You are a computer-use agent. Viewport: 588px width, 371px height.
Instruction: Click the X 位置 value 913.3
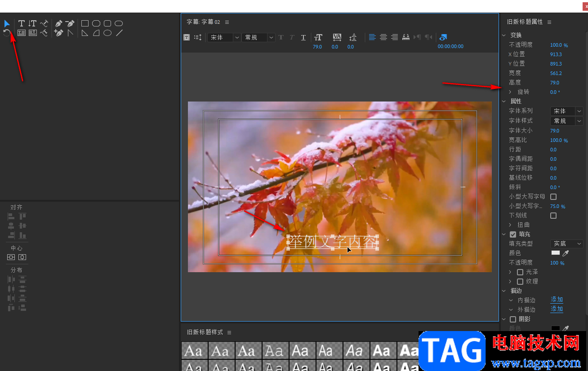click(556, 54)
